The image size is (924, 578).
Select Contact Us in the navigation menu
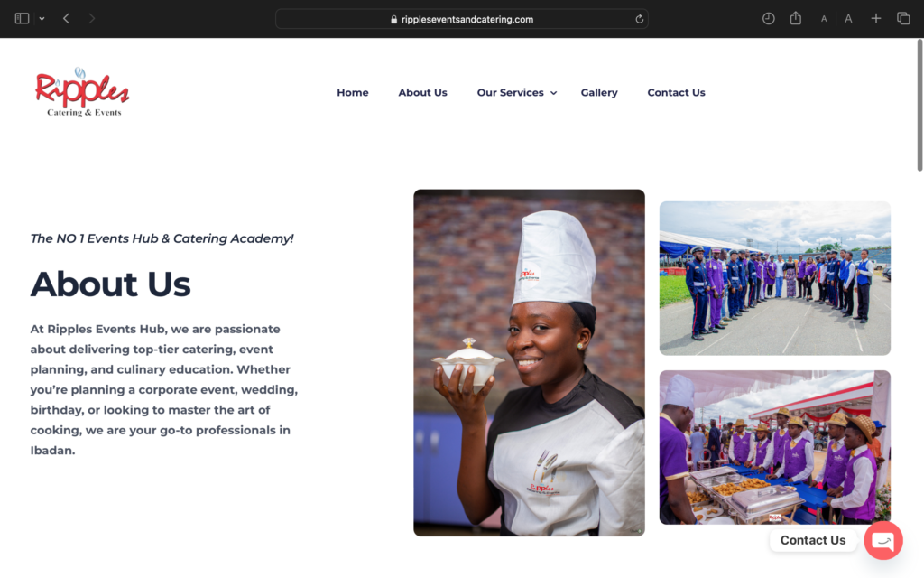[676, 93]
